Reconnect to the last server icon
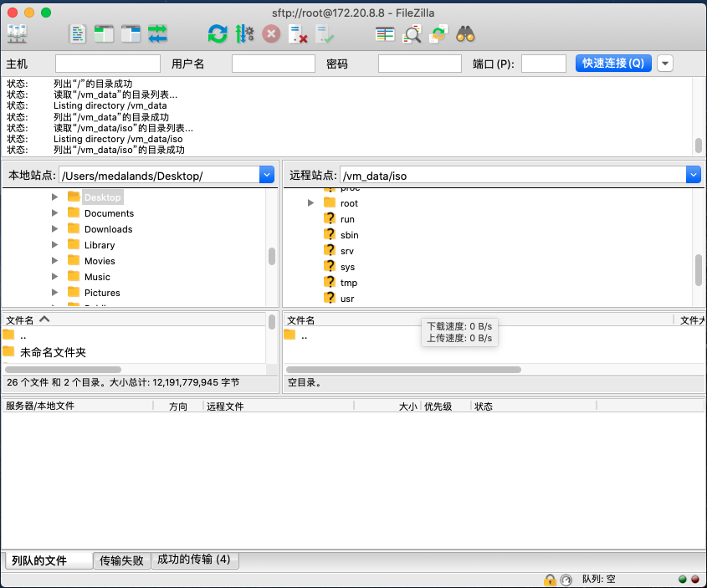This screenshot has width=707, height=588. tap(325, 34)
